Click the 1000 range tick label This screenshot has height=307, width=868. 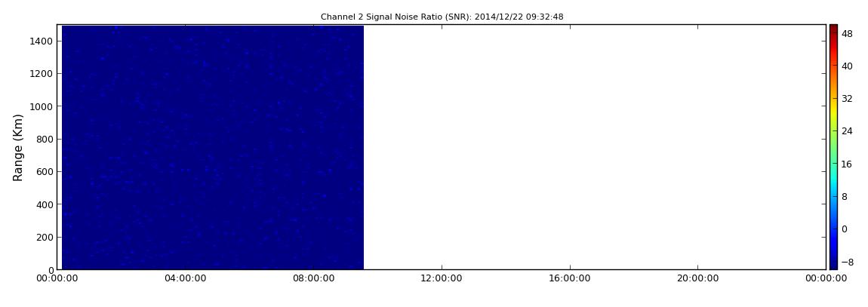42,106
